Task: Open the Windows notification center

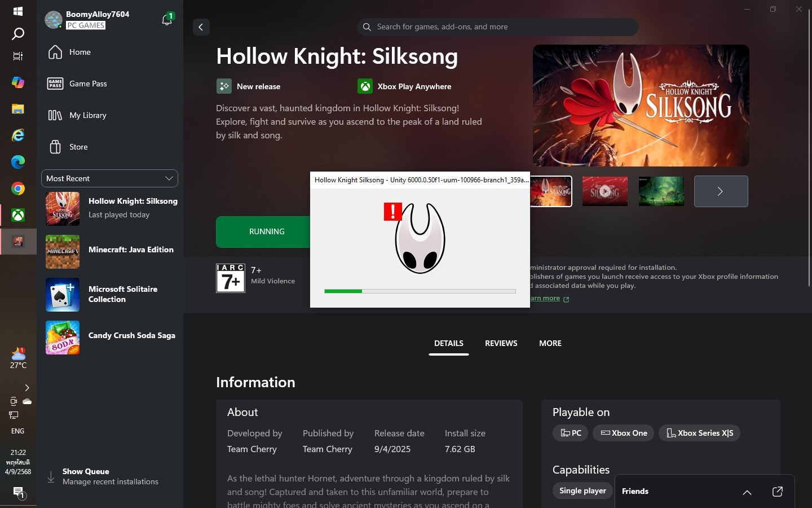Action: tap(19, 493)
